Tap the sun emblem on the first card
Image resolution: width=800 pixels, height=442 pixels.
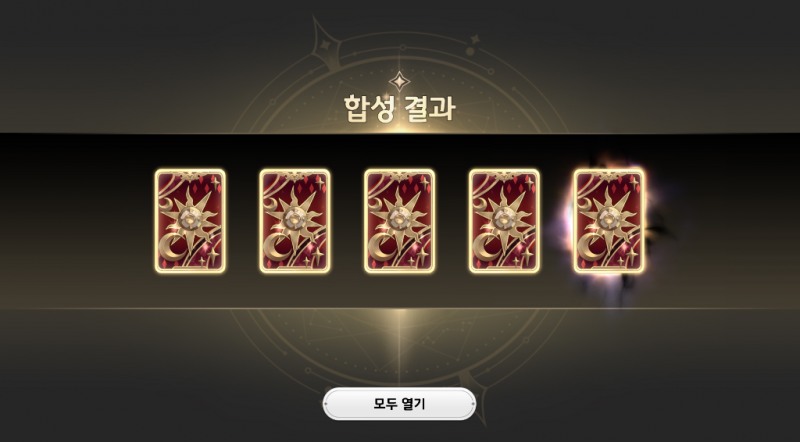coord(193,218)
